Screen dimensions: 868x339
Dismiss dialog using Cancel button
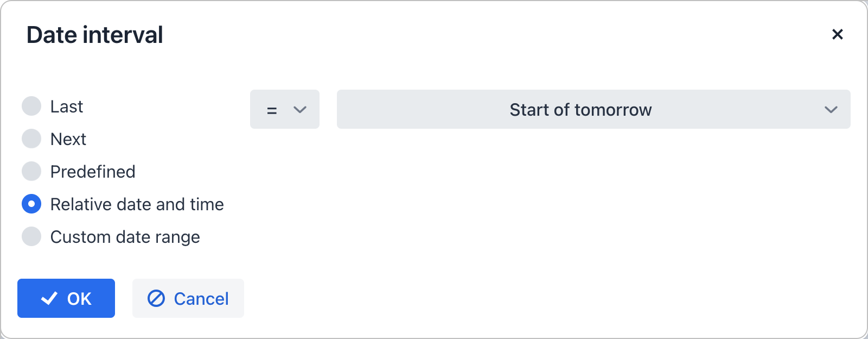(188, 298)
